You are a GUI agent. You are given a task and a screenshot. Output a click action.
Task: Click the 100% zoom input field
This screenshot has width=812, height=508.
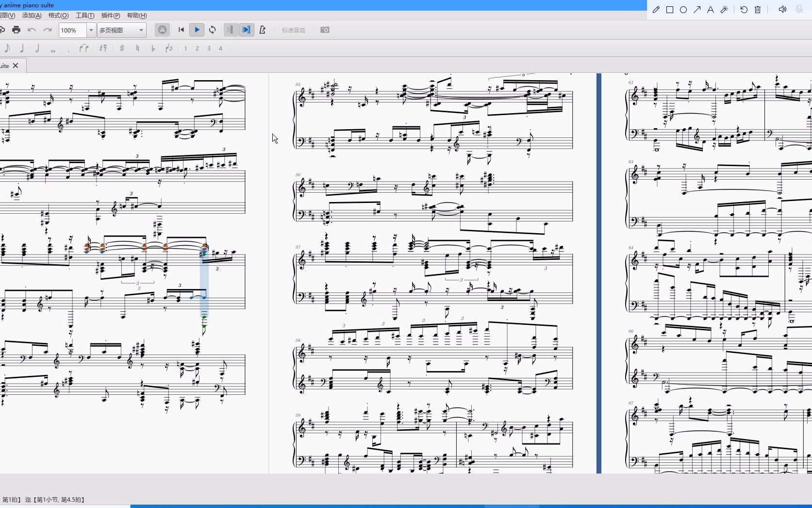point(73,30)
